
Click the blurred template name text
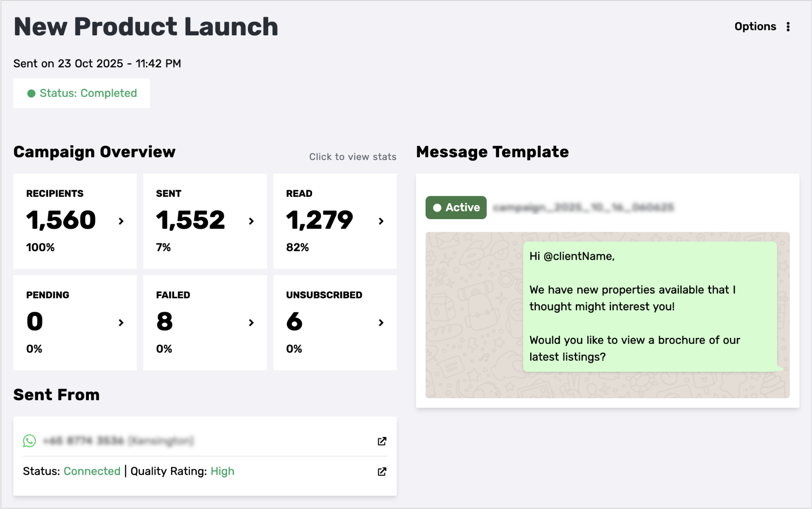click(583, 208)
